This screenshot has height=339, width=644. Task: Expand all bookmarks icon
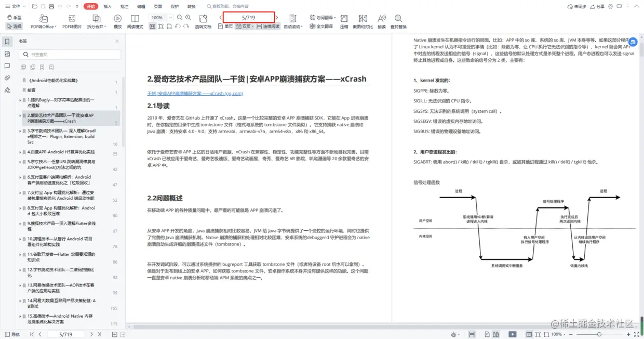pyautogui.click(x=23, y=67)
